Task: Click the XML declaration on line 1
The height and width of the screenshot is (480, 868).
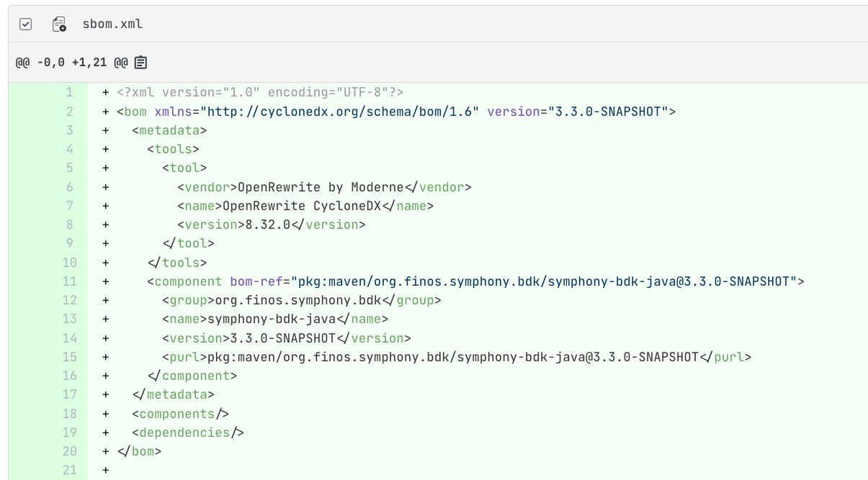Action: pos(260,93)
